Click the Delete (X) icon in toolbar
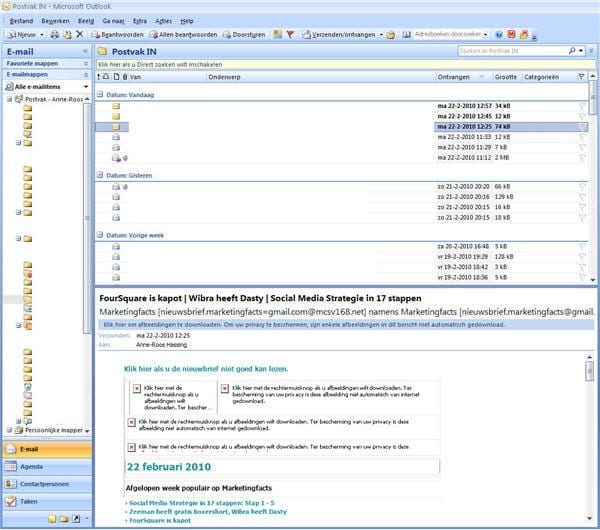600x530 pixels. pyautogui.click(x=80, y=34)
